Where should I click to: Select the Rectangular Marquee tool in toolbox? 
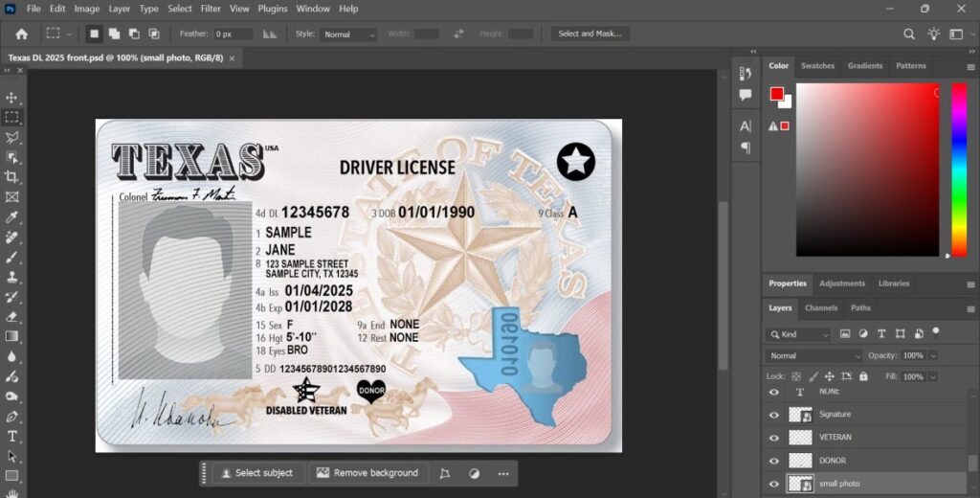[11, 118]
